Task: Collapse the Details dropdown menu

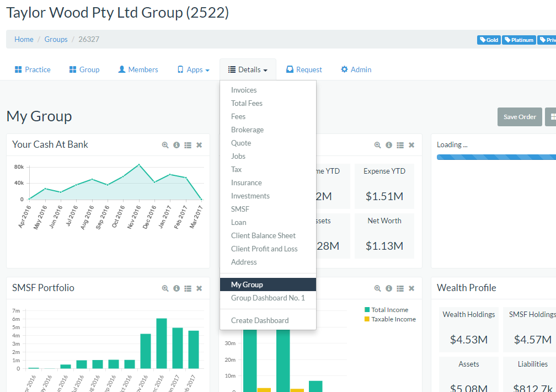Action: coord(248,70)
